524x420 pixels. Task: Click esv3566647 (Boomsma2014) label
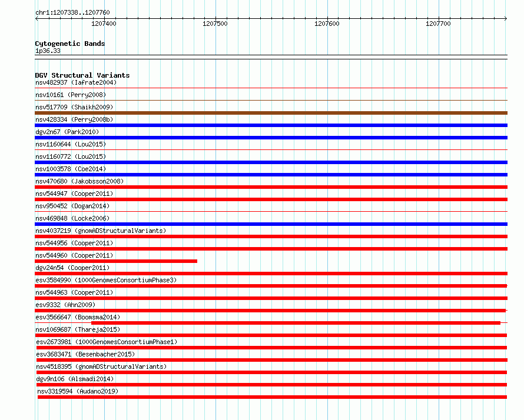[x=78, y=317]
